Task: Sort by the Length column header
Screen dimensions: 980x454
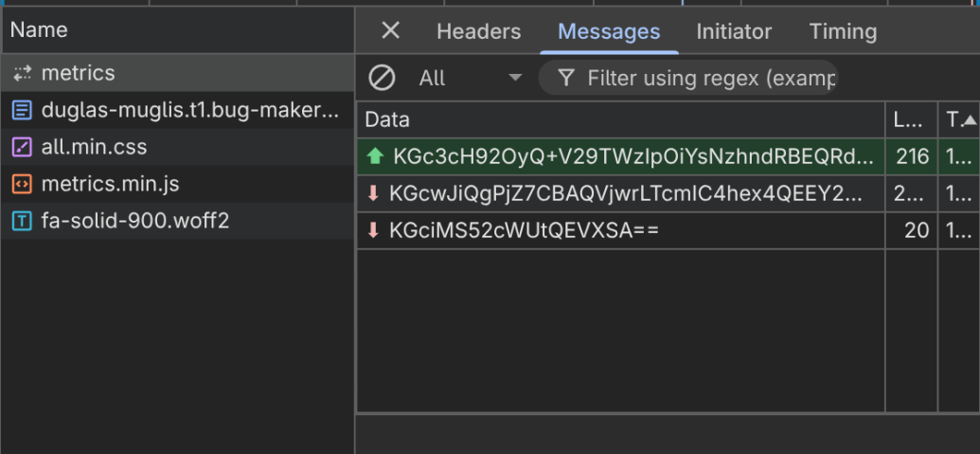Action: point(911,119)
